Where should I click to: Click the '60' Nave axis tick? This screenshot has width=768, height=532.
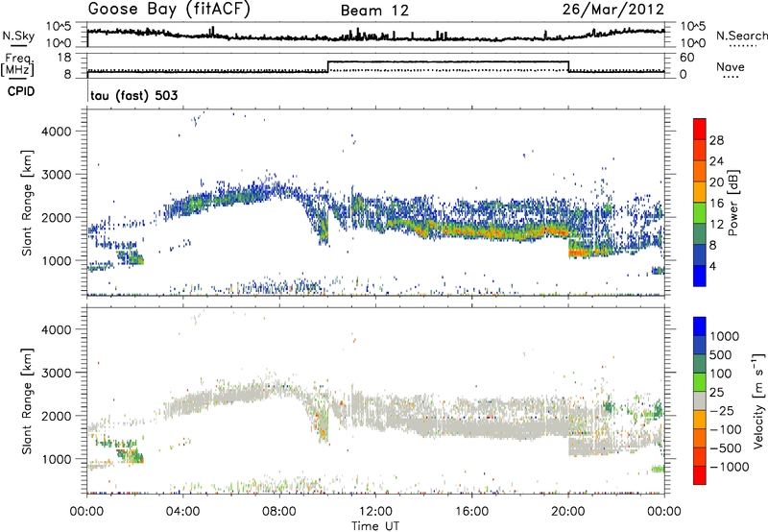[x=687, y=58]
